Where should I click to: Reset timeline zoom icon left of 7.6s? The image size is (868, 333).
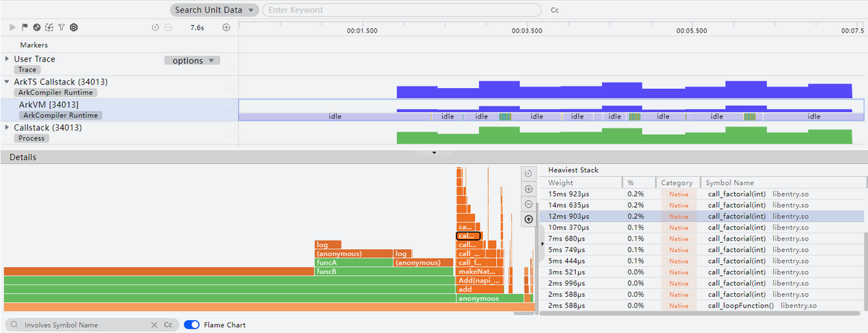(x=156, y=27)
